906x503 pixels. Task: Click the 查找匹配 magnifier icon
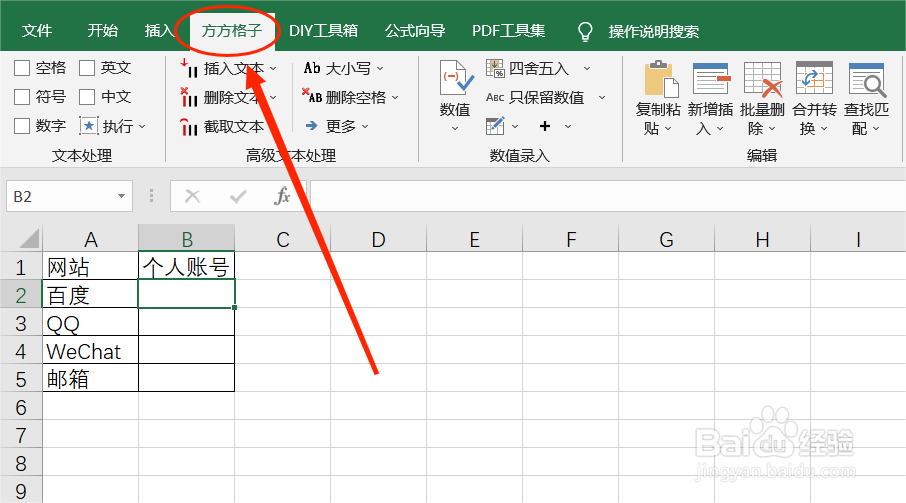pos(867,79)
